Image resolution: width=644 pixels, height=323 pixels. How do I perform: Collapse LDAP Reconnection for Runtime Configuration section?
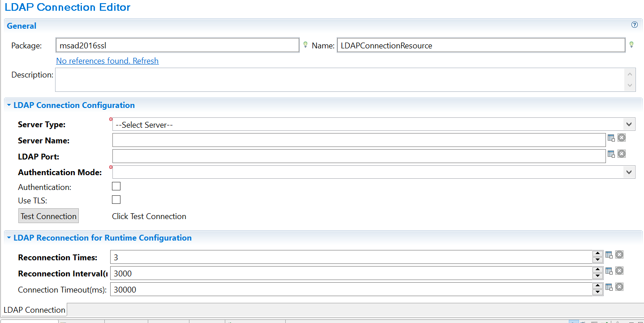point(9,238)
